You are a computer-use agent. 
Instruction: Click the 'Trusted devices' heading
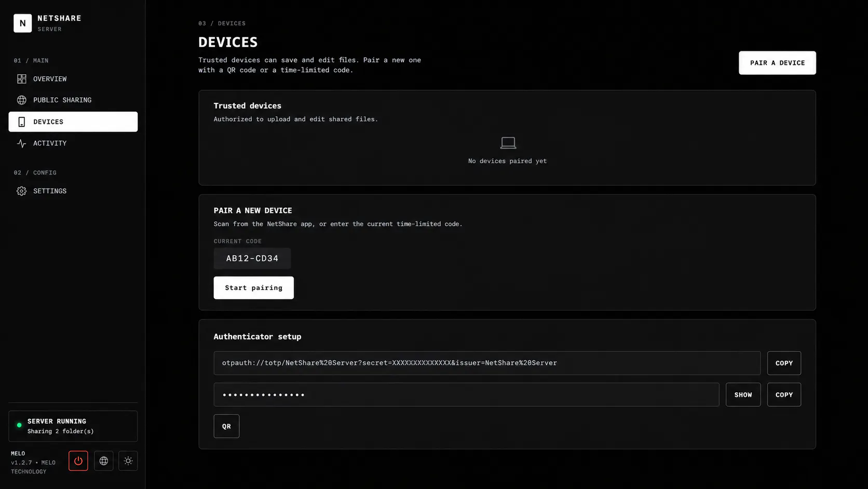(248, 105)
